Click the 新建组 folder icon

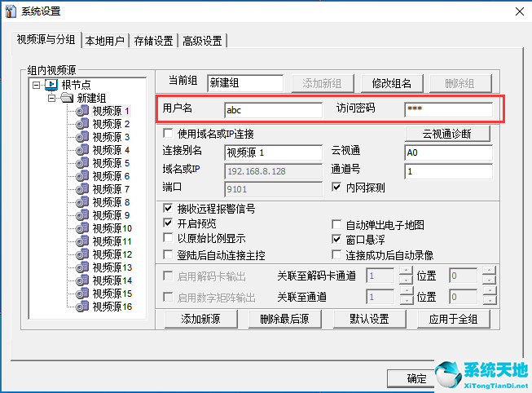click(x=67, y=98)
